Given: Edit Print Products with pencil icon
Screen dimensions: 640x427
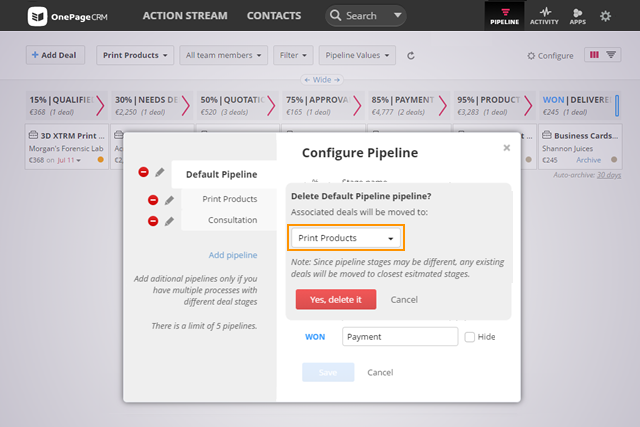Looking at the screenshot, I should 169,200.
